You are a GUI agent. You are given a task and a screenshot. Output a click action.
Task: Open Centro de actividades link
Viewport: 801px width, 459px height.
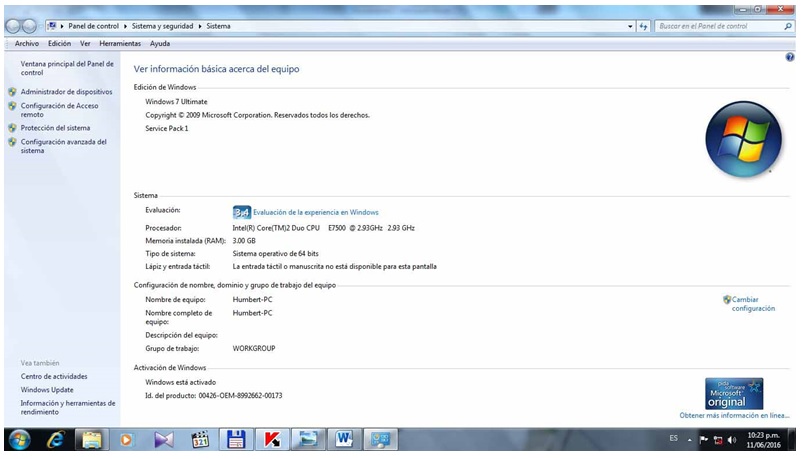pos(54,376)
